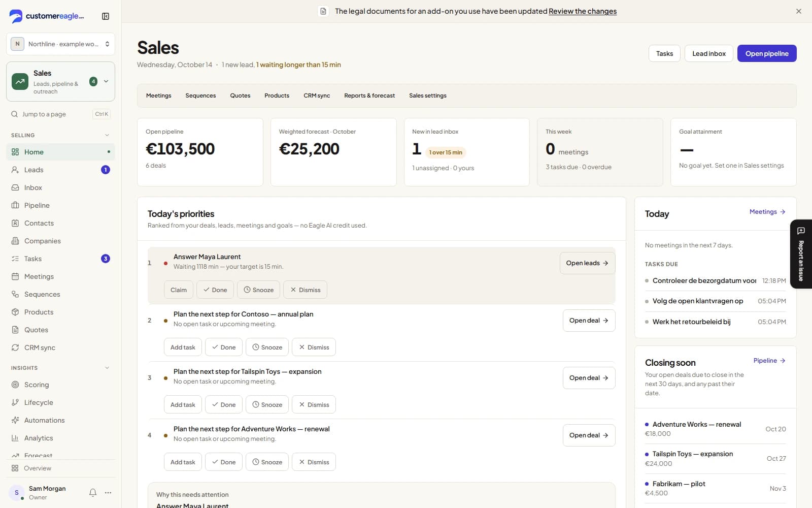The height and width of the screenshot is (508, 812).
Task: Collapse the SELLING section chevron
Action: (107, 135)
